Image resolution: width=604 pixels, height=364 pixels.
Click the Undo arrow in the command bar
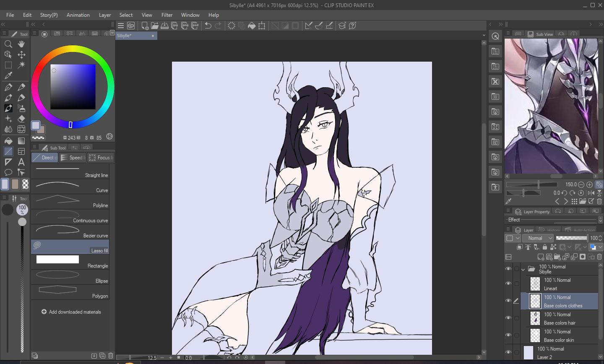click(208, 26)
